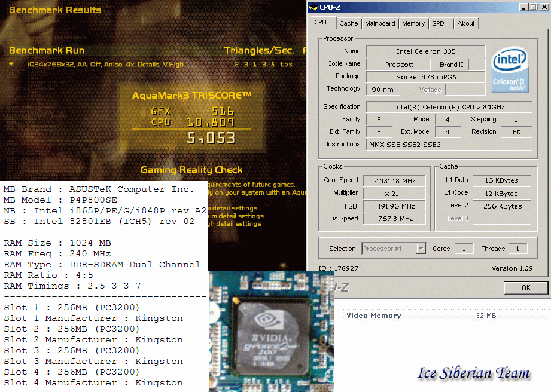Viewport: 551px width, 392px height.
Task: Click the RAM Size : 1024 MB line
Action: pos(57,243)
